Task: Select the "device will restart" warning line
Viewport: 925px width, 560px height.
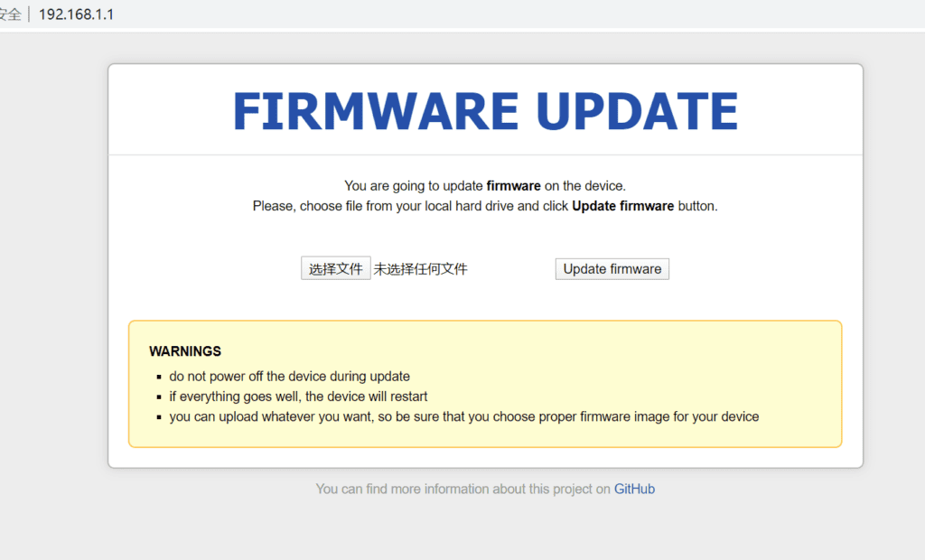Action: [x=298, y=397]
